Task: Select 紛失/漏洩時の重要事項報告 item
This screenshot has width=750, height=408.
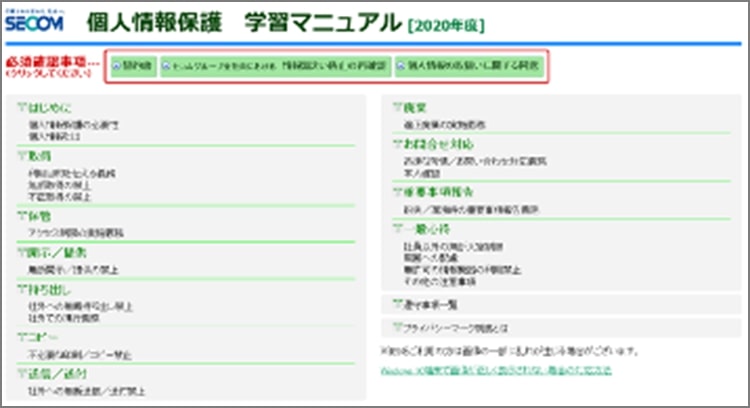Action: [x=471, y=210]
